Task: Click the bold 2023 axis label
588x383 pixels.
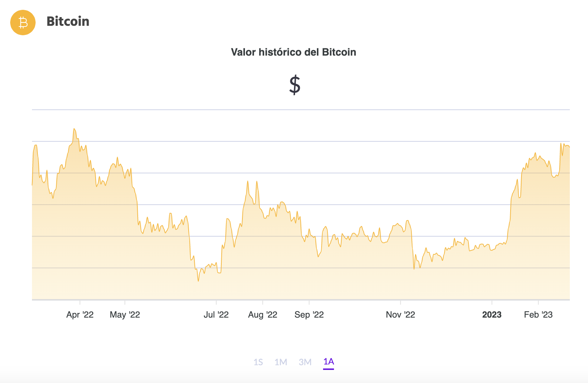Action: (492, 315)
